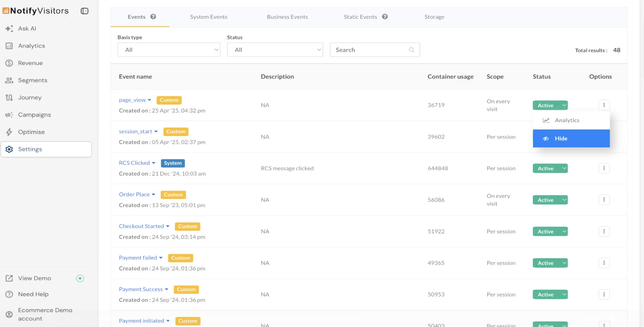Select Analytics from the page_view options menu
Image resolution: width=644 pixels, height=327 pixels.
(567, 120)
